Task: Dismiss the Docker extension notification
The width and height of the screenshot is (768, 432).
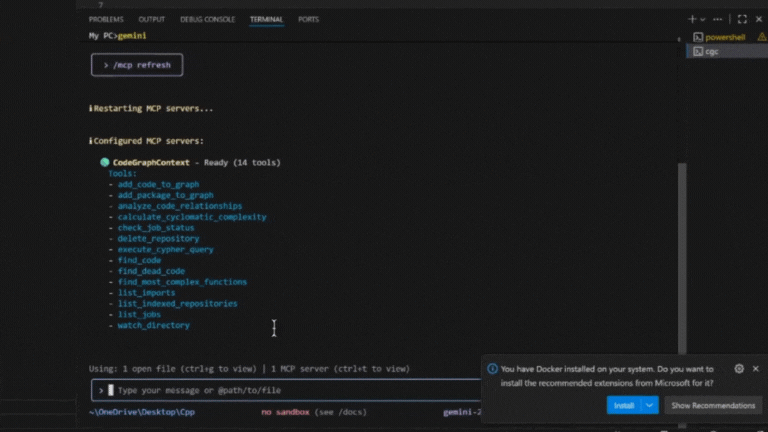Action: 755,368
